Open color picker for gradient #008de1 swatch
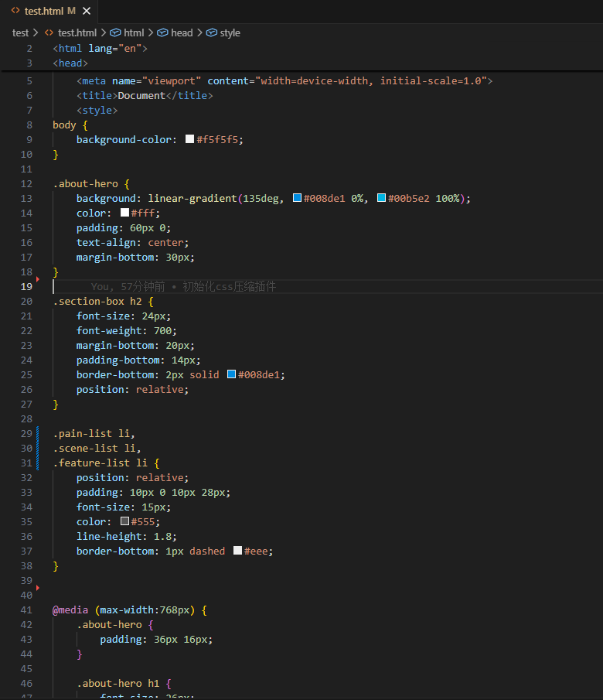603x700 pixels. [297, 198]
